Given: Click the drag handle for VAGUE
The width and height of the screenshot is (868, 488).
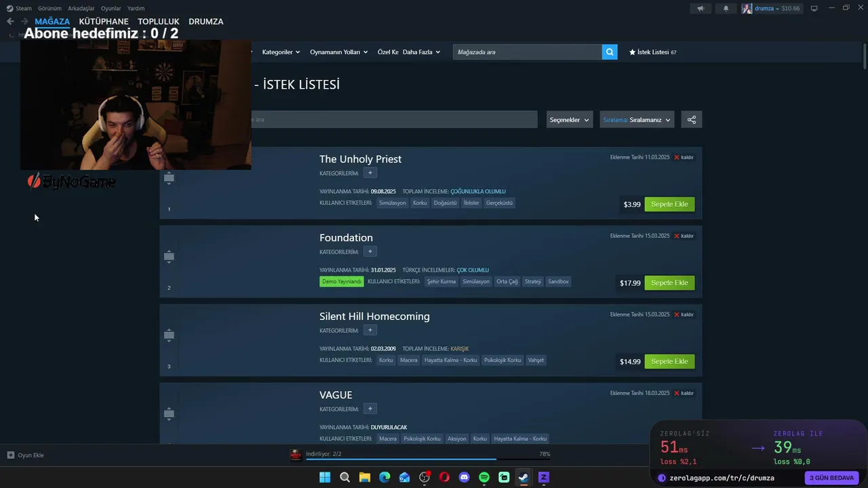Looking at the screenshot, I should 169,414.
